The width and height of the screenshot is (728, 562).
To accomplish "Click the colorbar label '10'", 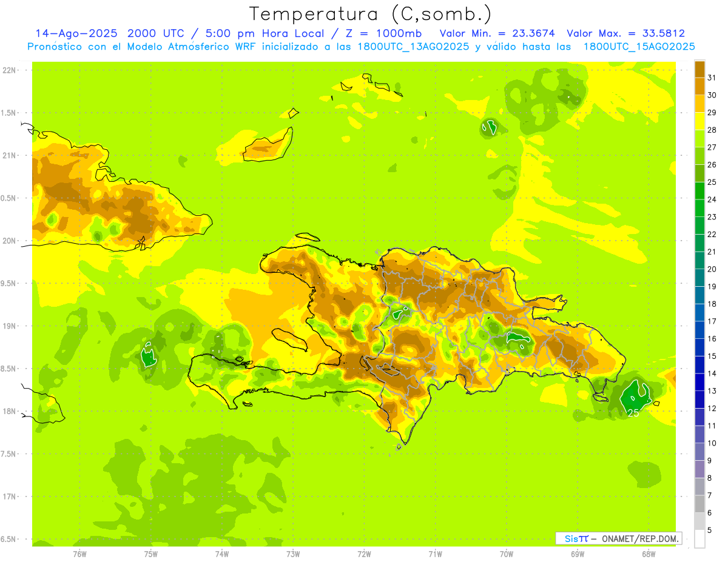I will click(x=712, y=443).
